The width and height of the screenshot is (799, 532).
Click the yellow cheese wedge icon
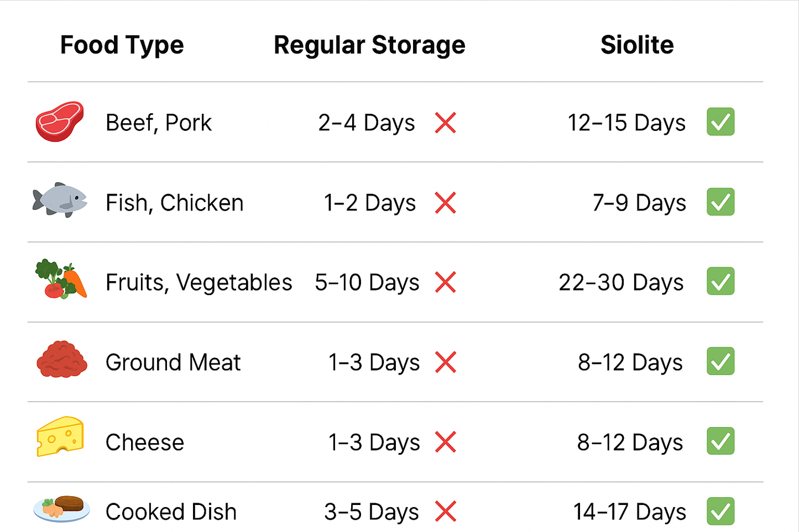tap(60, 436)
